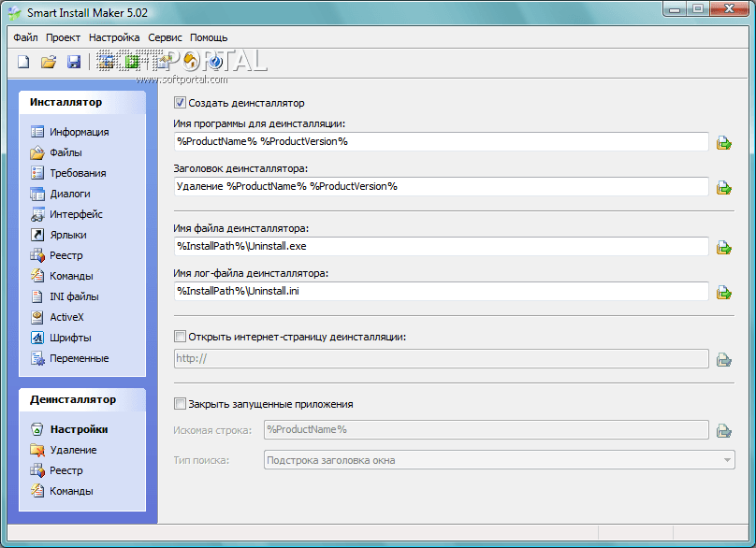
Task: Open the Диалоги section
Action: tap(61, 194)
